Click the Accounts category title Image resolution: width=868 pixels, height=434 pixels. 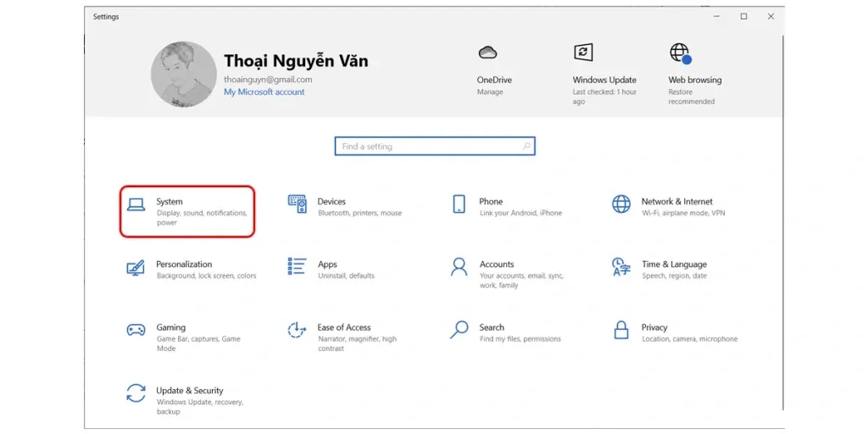point(497,264)
